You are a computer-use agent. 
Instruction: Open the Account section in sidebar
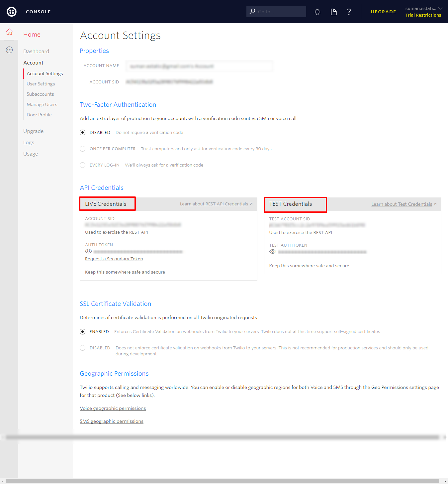pyautogui.click(x=33, y=62)
